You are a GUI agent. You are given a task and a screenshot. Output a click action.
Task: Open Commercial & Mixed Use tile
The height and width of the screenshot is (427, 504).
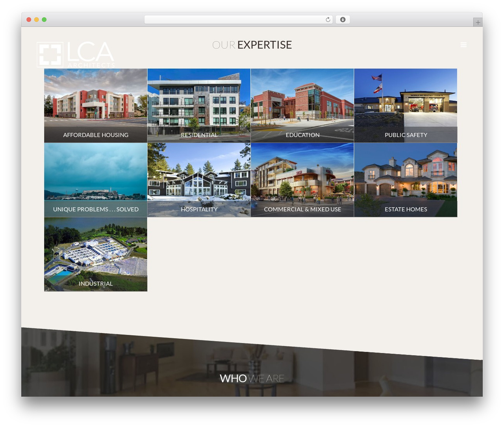pyautogui.click(x=302, y=180)
